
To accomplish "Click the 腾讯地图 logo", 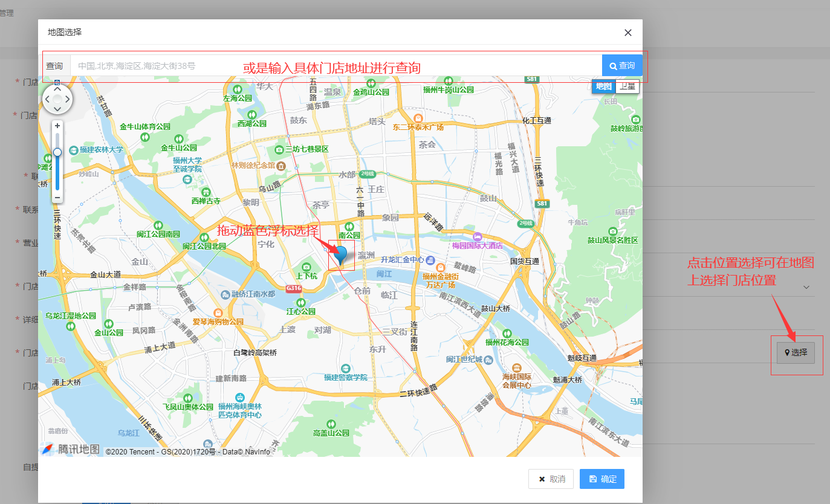I will [70, 449].
